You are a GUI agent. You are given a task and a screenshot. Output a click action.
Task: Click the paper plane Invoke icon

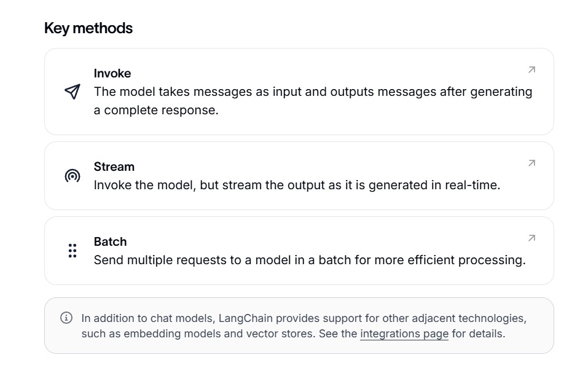(73, 92)
